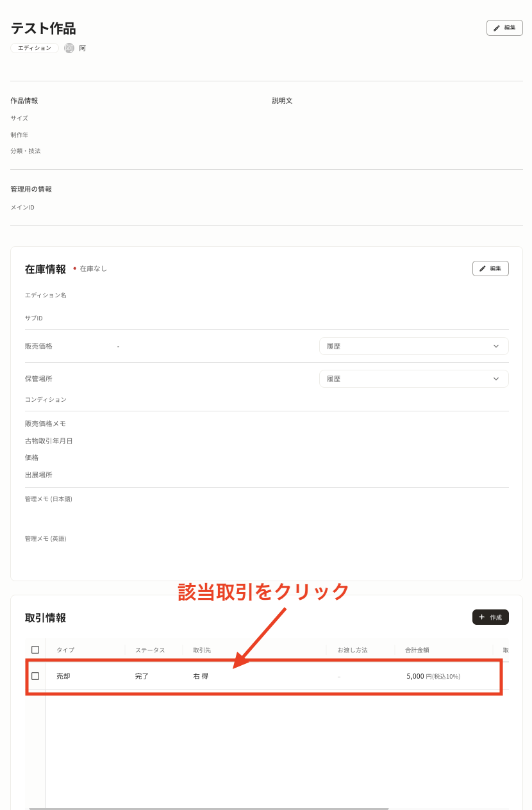Viewport: 532px width, 810px height.
Task: Click the plus icon in the 作成 button
Action: (482, 616)
